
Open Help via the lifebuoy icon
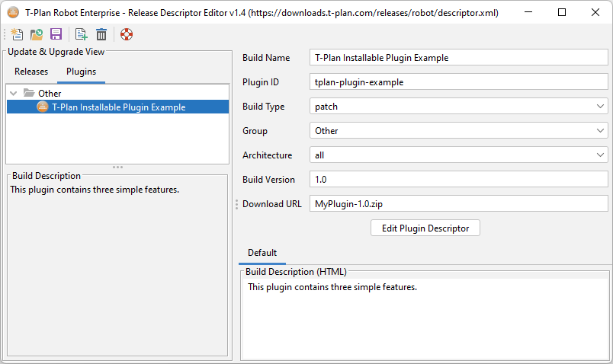click(x=127, y=34)
